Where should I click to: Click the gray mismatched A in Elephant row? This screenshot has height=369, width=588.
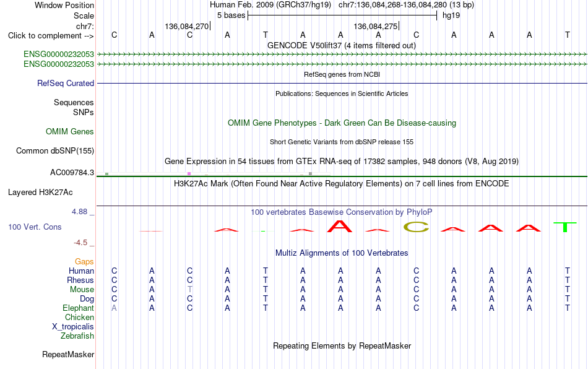click(114, 308)
